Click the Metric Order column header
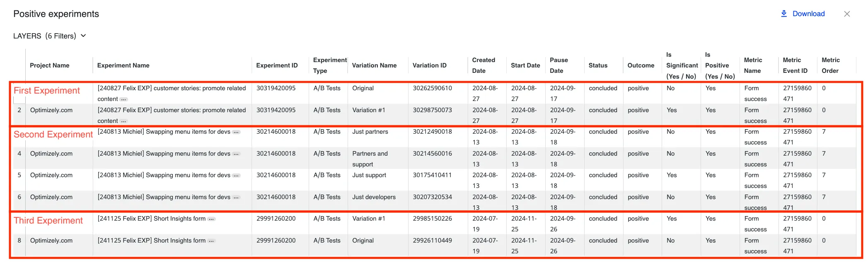The width and height of the screenshot is (868, 279). point(831,65)
